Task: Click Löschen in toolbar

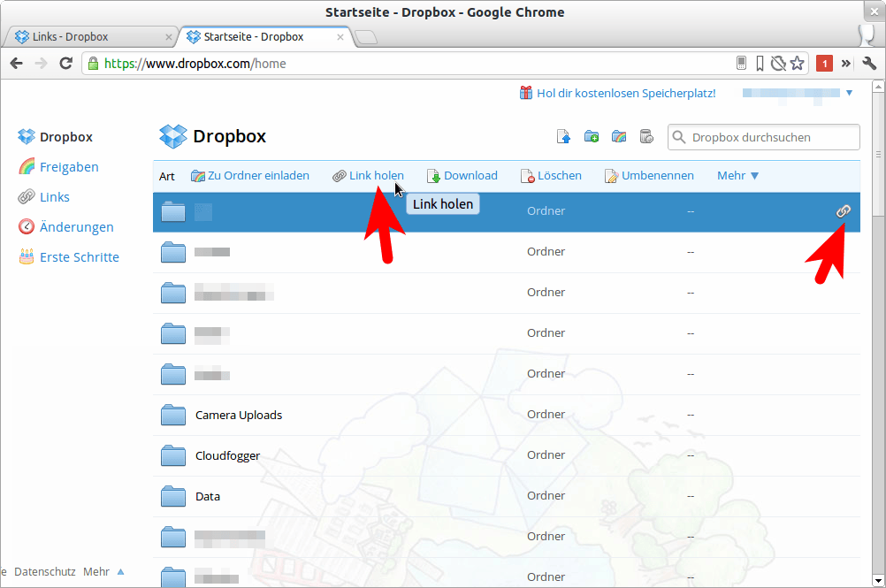Action: pyautogui.click(x=551, y=176)
